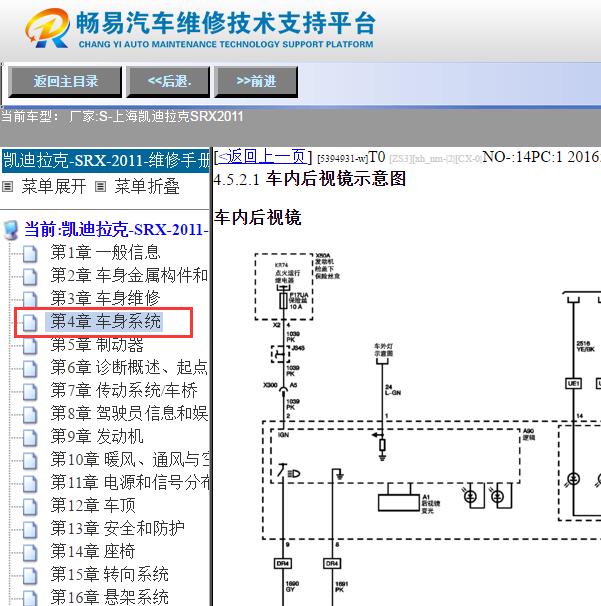Image resolution: width=601 pixels, height=606 pixels.
Task: Open 第2章 车身金属构件和 chapter
Action: tap(129, 275)
